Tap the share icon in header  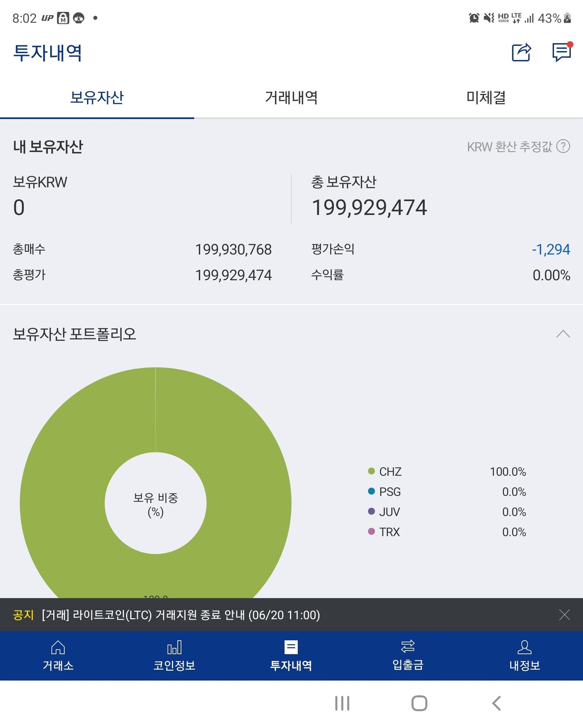(x=522, y=52)
